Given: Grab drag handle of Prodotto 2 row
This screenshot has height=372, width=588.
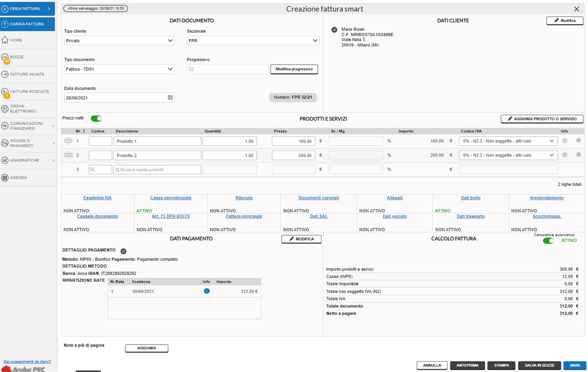Looking at the screenshot, I should point(68,155).
